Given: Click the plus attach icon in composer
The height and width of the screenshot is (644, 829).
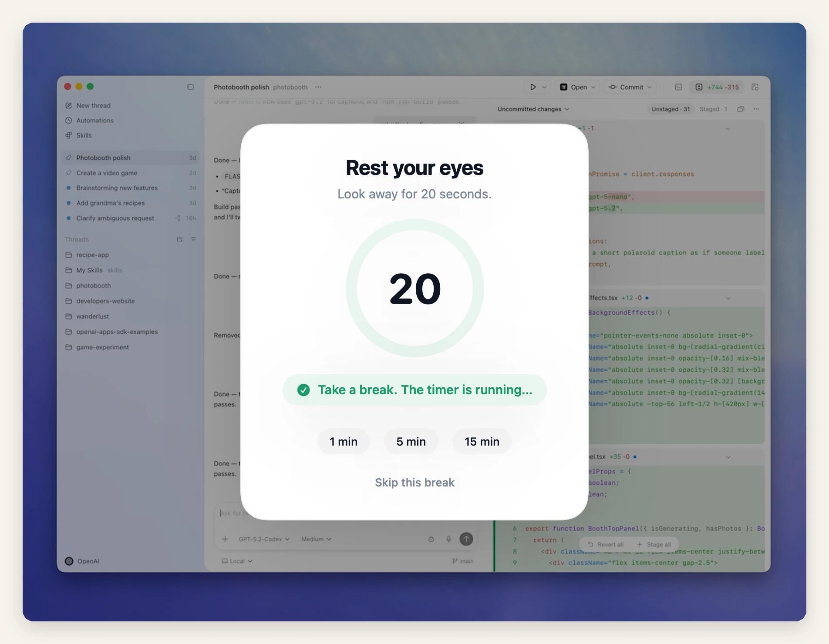Looking at the screenshot, I should coord(225,539).
